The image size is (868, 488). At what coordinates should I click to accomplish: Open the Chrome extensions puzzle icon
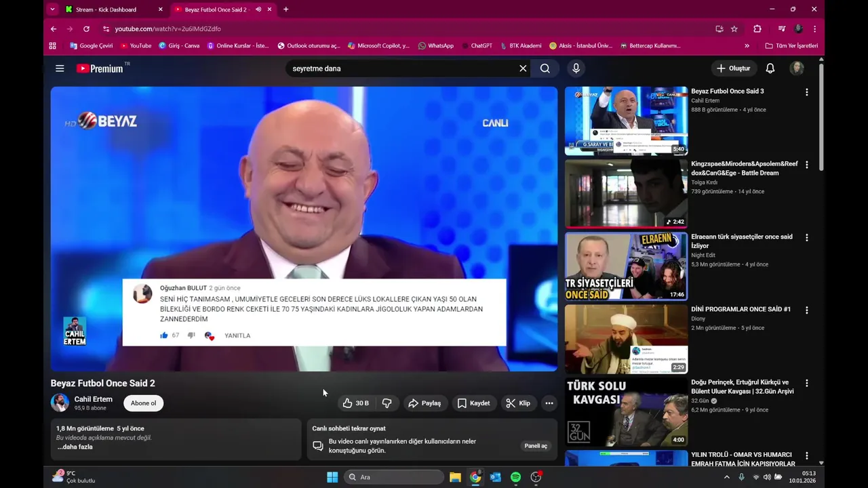(x=757, y=29)
